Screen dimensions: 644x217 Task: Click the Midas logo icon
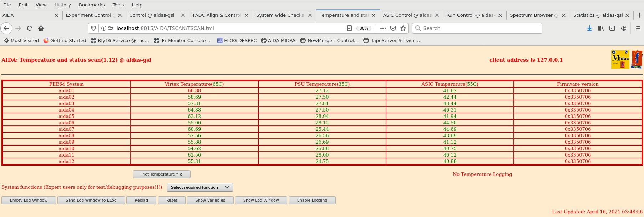pyautogui.click(x=620, y=59)
